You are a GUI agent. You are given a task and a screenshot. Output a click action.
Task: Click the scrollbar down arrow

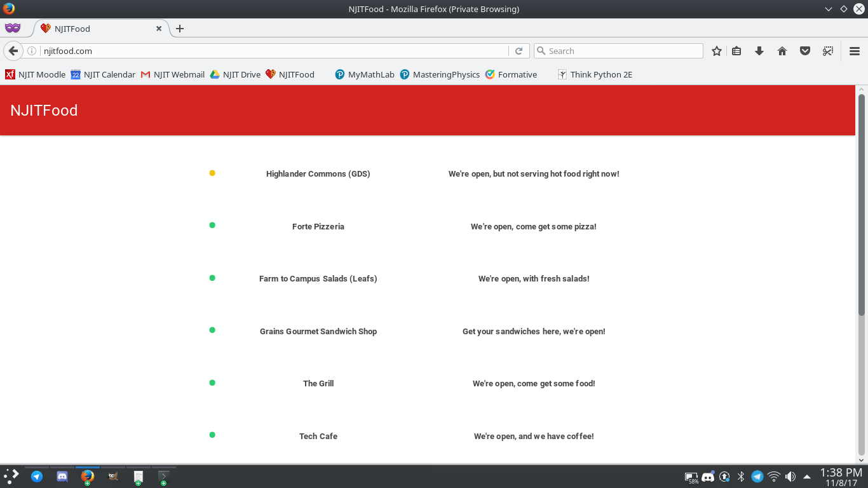click(x=862, y=459)
